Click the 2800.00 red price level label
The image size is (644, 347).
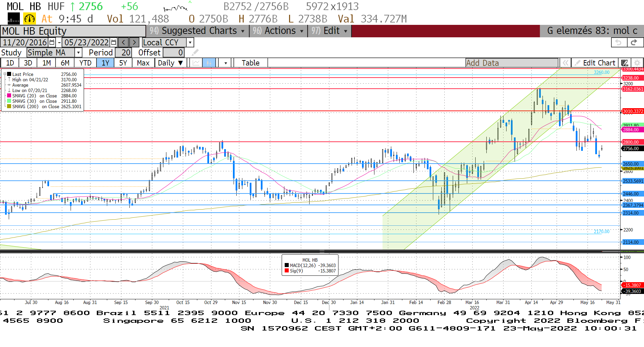[633, 142]
